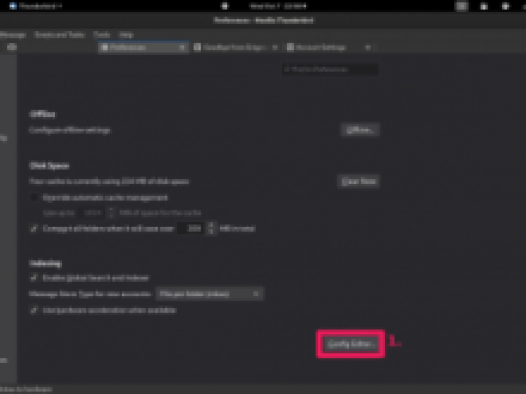Focus the Find in Preferences search box
Screen dimensions: 526x394
point(330,69)
